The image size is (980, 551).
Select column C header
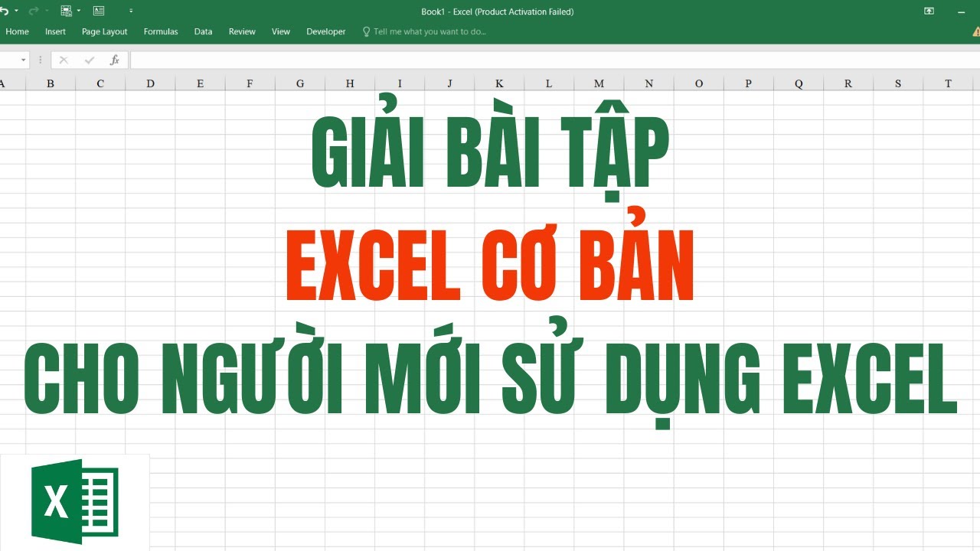coord(100,83)
